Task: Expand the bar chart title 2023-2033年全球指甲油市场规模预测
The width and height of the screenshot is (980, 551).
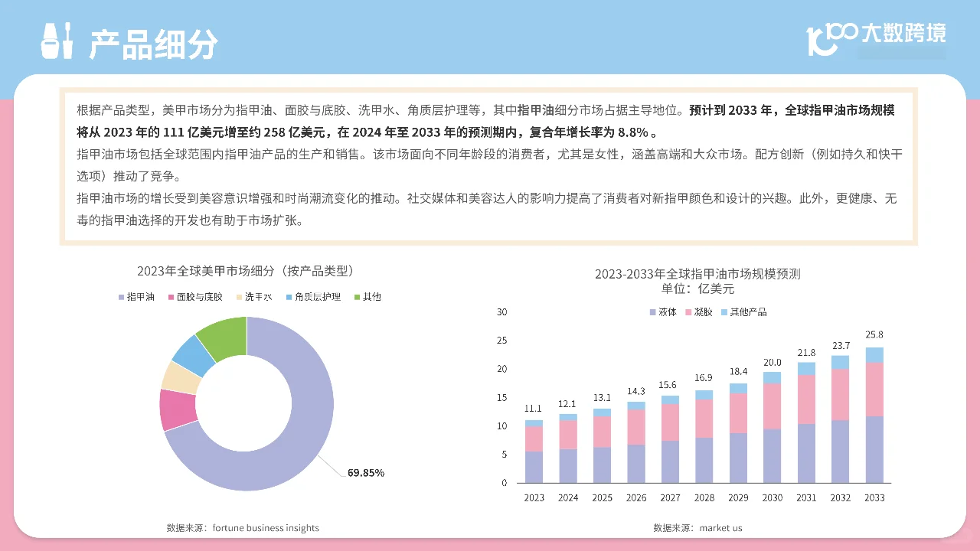Action: [x=699, y=273]
